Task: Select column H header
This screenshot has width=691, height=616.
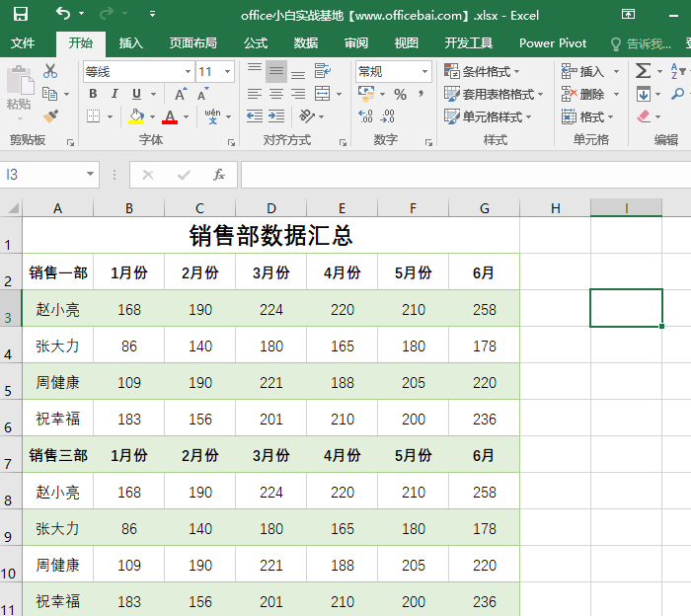Action: 555,208
